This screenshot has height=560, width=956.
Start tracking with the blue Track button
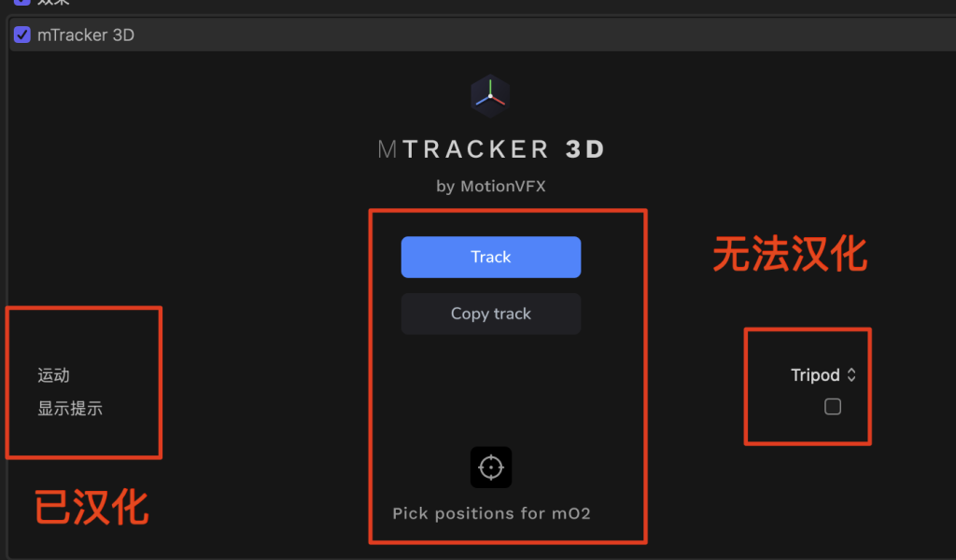pos(491,258)
